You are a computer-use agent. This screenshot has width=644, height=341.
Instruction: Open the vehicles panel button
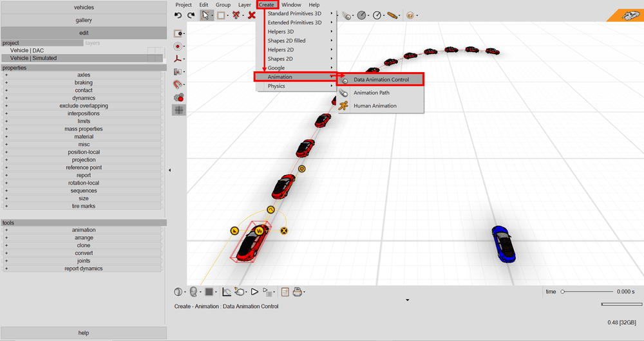pos(84,7)
